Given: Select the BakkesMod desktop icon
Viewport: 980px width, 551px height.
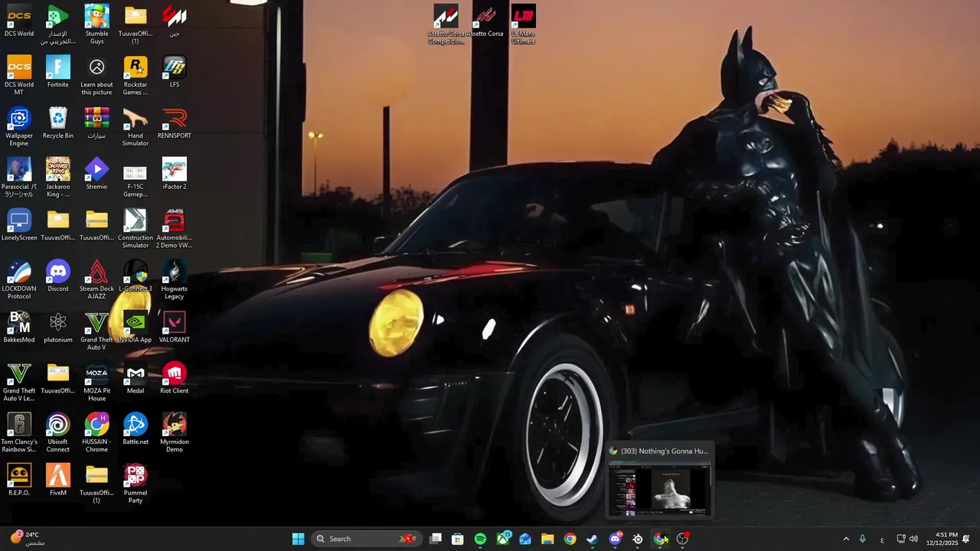Looking at the screenshot, I should 19,327.
